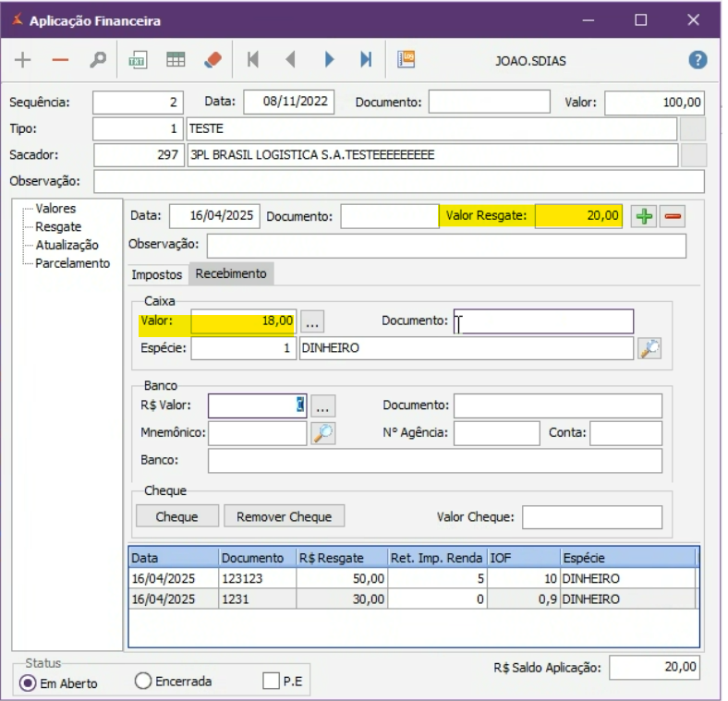Select Parcelamento in the left tree
Screen dimensions: 728x701
72,263
